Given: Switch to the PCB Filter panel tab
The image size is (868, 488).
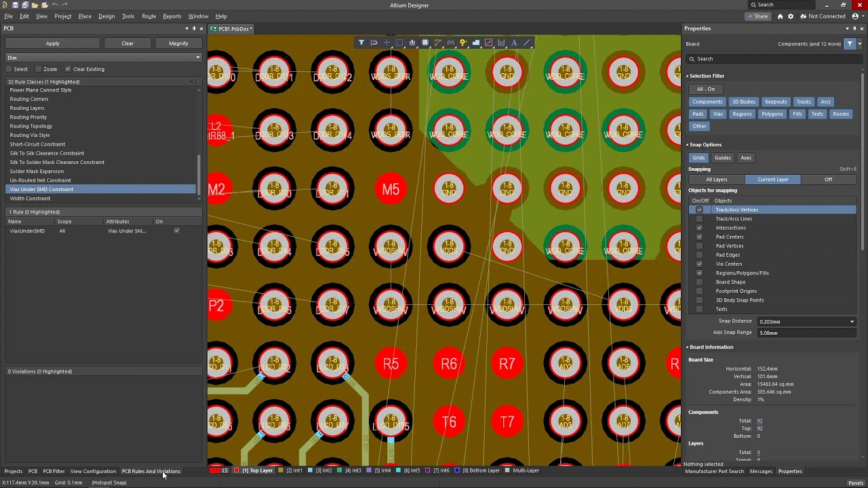Looking at the screenshot, I should pyautogui.click(x=54, y=471).
